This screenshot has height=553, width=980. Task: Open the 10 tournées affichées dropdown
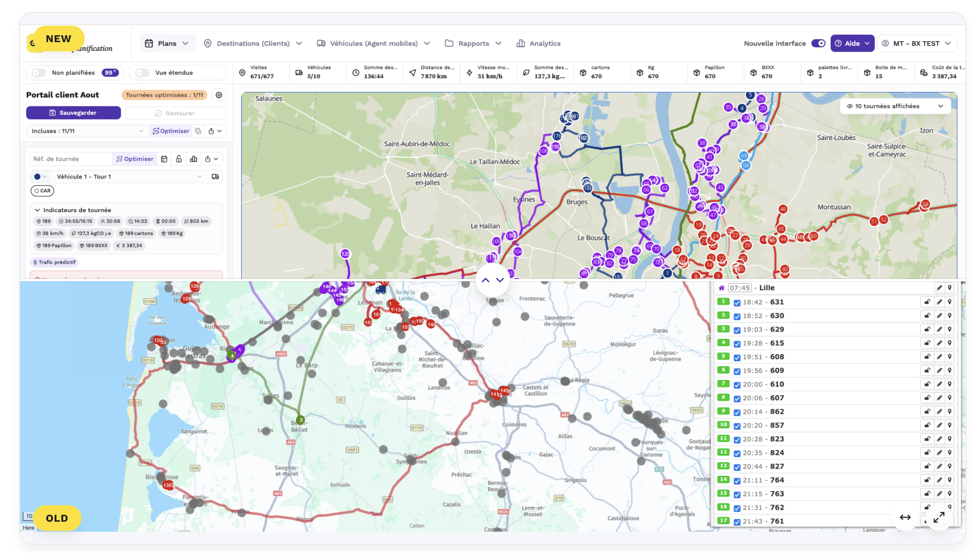pos(895,106)
